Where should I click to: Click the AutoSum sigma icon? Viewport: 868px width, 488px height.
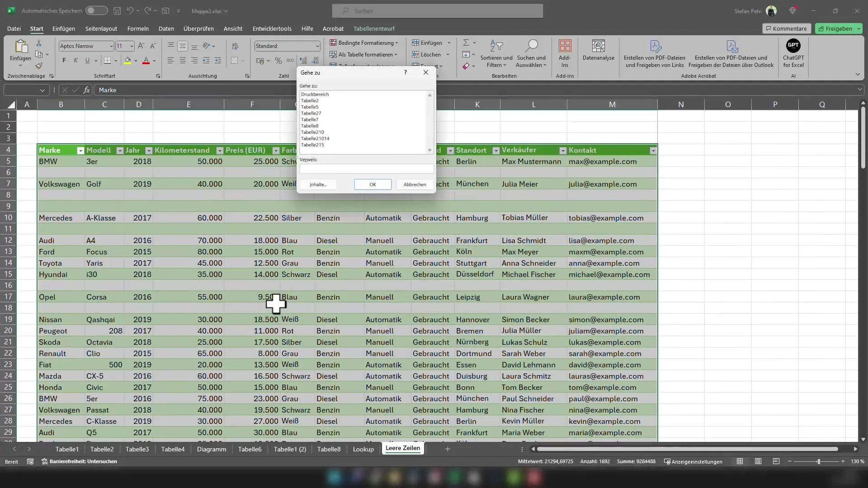[466, 42]
